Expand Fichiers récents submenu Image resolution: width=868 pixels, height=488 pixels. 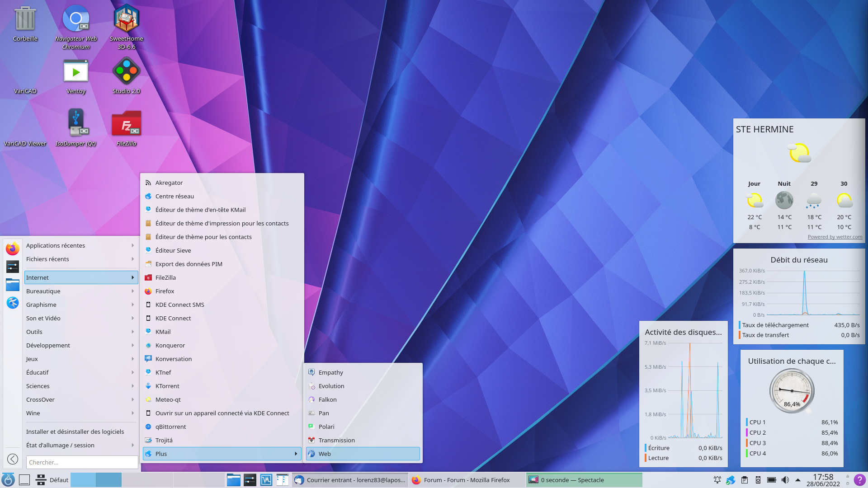click(81, 259)
